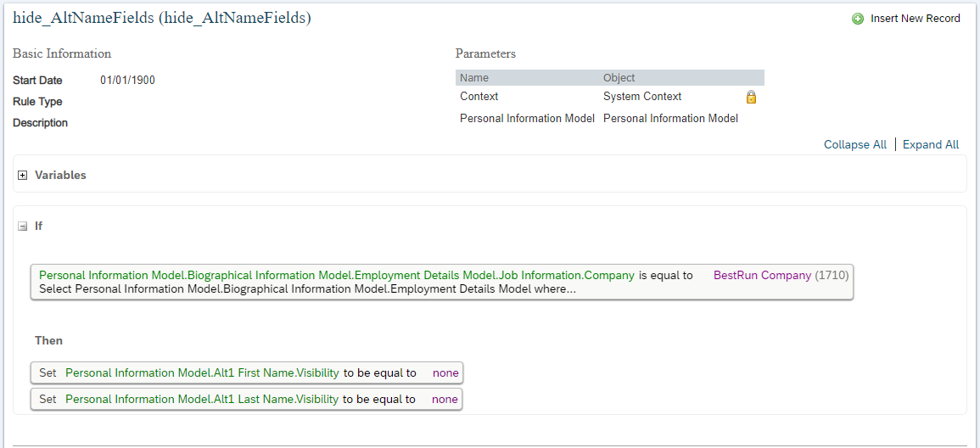
Task: Select the Personal Information Model parameter name
Action: tap(527, 118)
